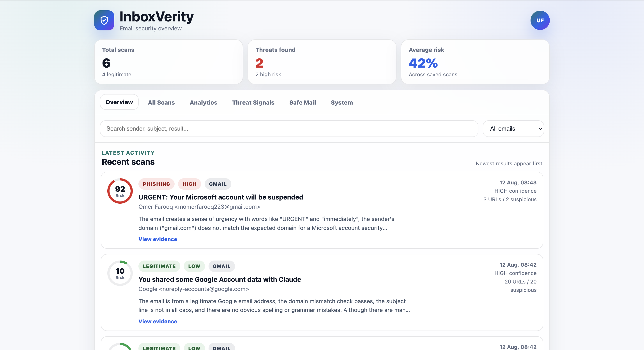Click the "Recent scans" heading
This screenshot has width=644, height=350.
pos(128,162)
